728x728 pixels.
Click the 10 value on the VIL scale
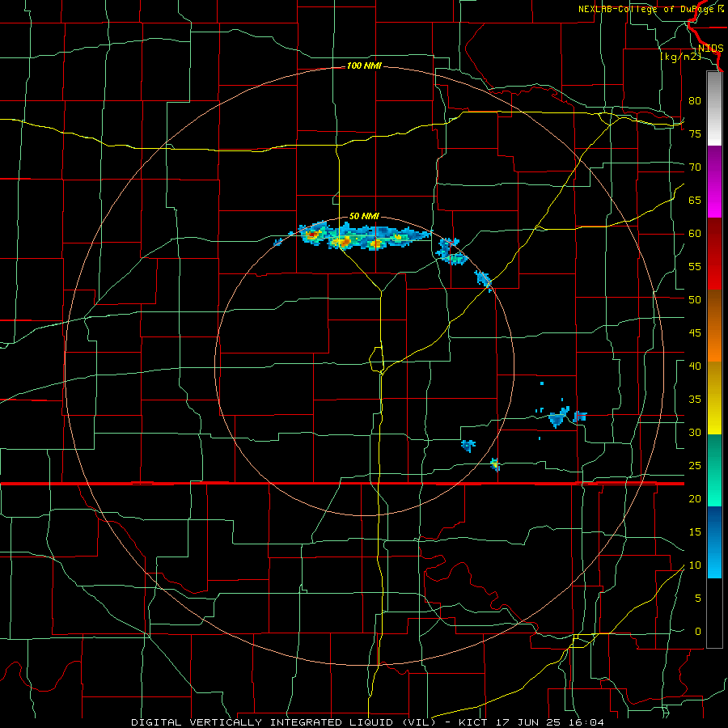[x=695, y=565]
